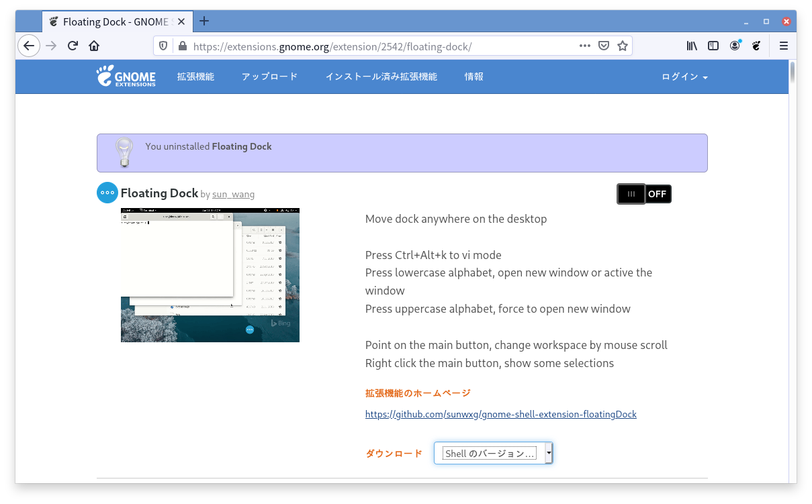This screenshot has width=812, height=504.
Task: Open the 拡張機能 nav item
Action: pos(195,77)
